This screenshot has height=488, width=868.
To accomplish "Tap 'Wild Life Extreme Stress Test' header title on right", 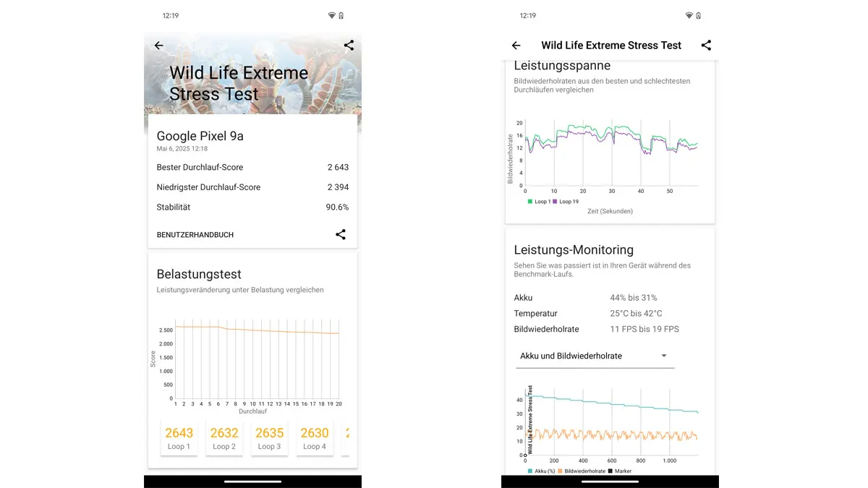I will 611,46.
